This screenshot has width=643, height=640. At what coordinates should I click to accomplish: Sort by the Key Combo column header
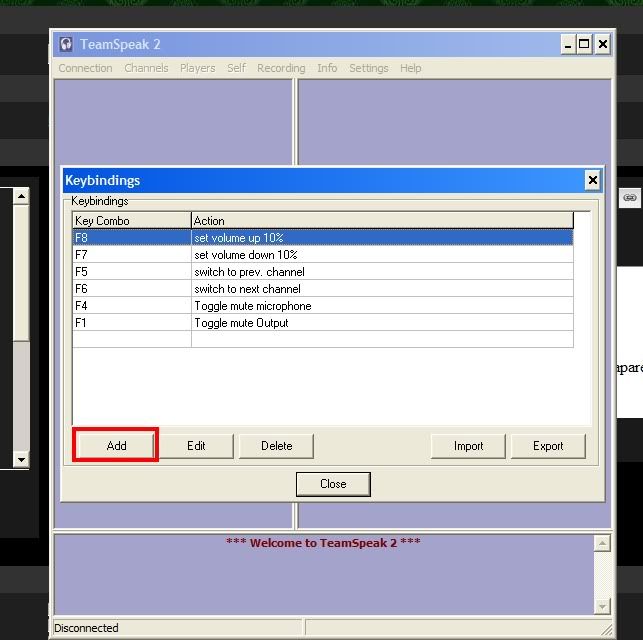coord(132,221)
